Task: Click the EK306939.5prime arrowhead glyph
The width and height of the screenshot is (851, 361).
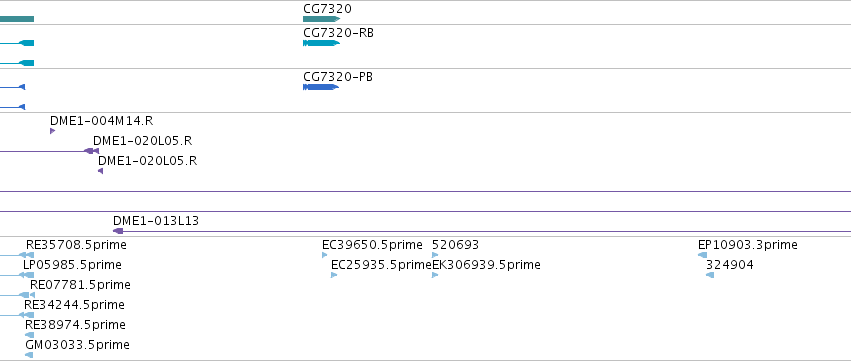Action: point(435,275)
